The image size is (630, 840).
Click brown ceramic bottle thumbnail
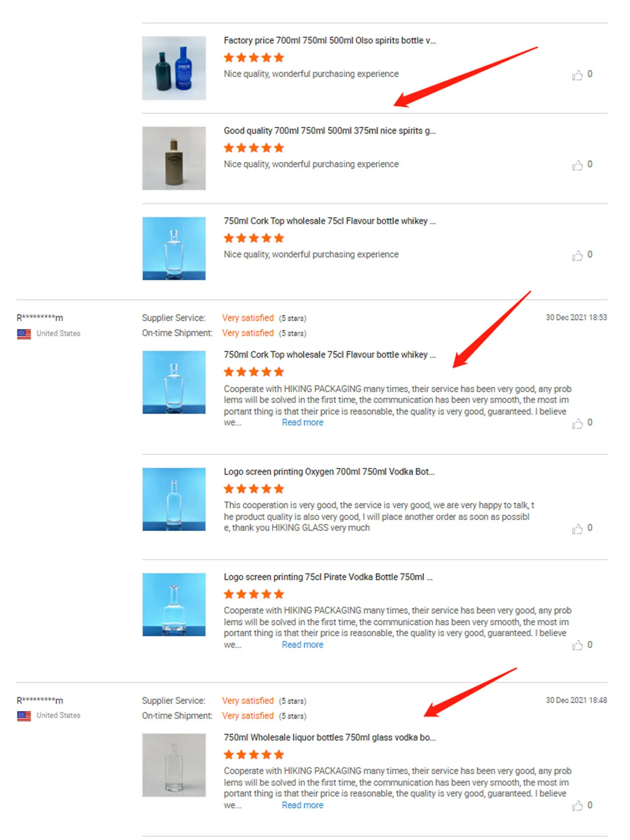(x=174, y=158)
